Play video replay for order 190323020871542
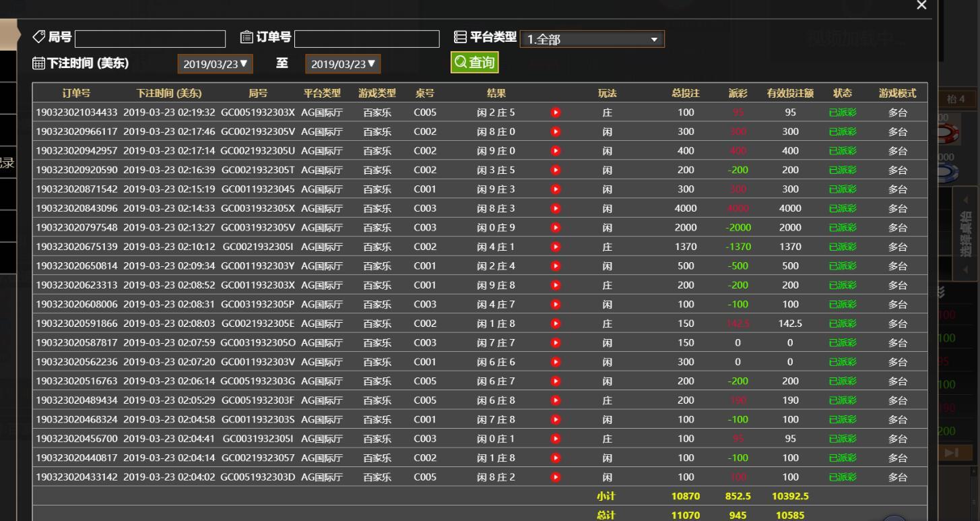 (555, 189)
